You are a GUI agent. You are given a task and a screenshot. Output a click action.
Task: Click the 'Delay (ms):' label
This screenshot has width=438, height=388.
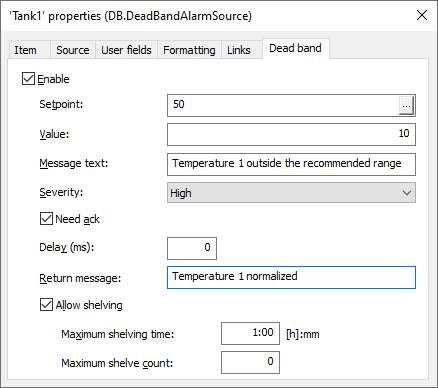click(x=67, y=247)
